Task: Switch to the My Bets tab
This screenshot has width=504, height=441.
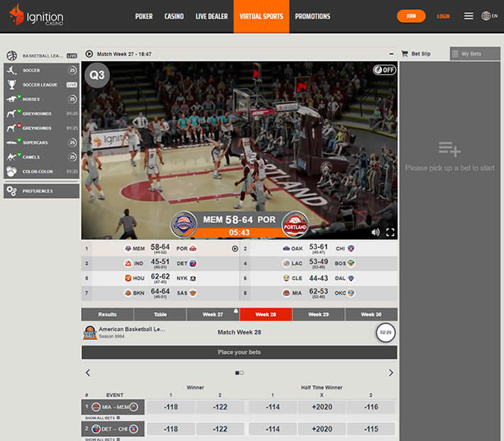Action: [x=475, y=54]
